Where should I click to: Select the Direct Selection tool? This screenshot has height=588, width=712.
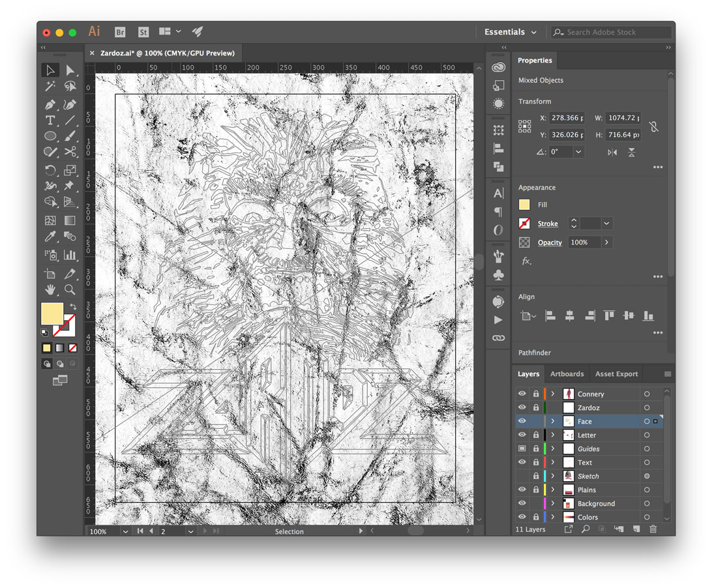point(70,70)
